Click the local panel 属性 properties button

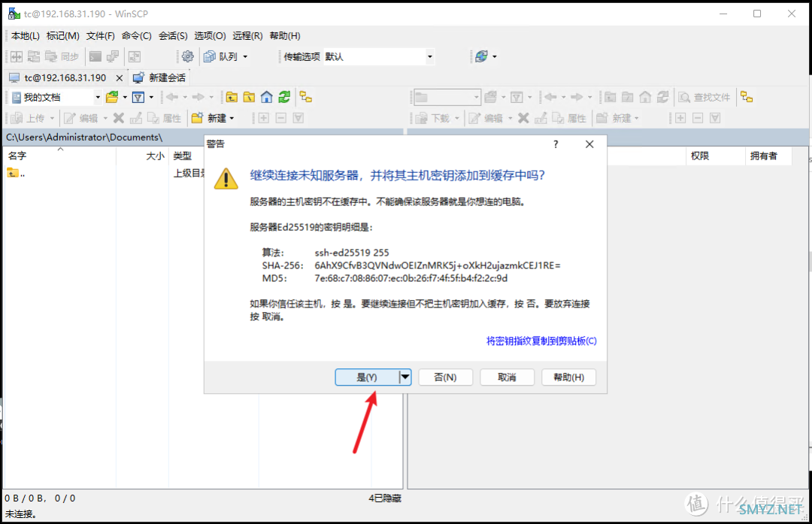point(165,118)
